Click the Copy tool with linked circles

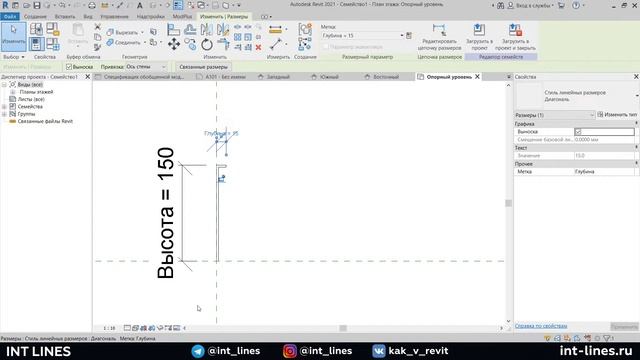coord(190,44)
